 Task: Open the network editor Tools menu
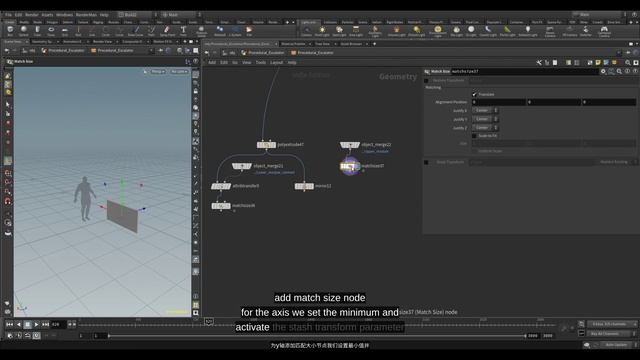coord(260,62)
